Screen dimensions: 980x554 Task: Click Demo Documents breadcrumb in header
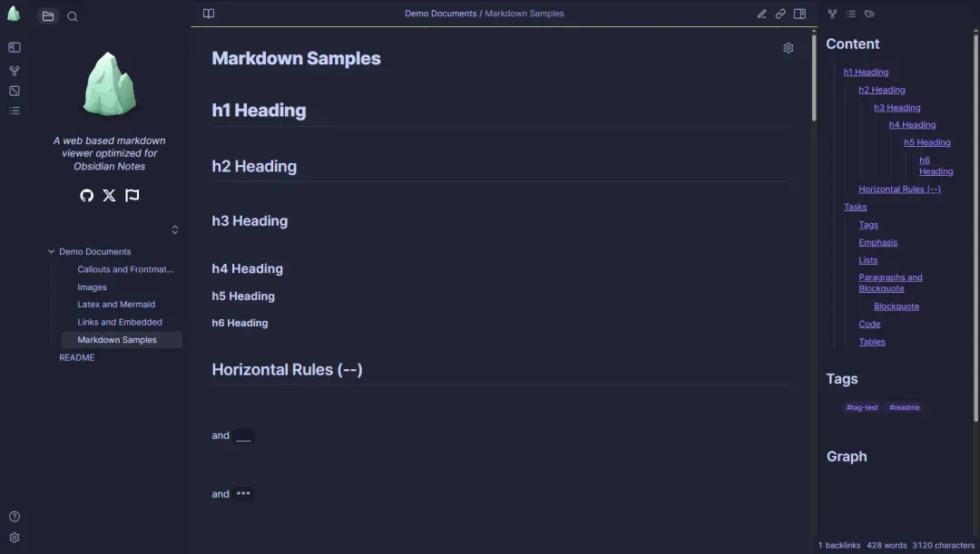441,14
